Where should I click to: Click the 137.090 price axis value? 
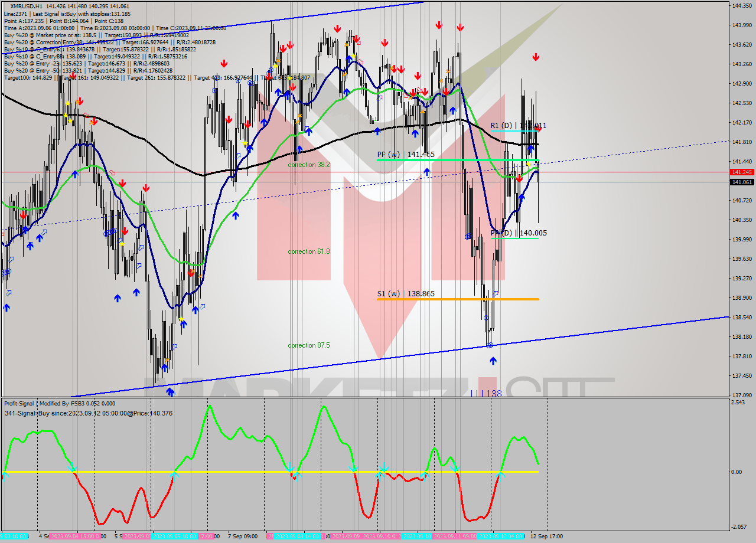(742, 395)
